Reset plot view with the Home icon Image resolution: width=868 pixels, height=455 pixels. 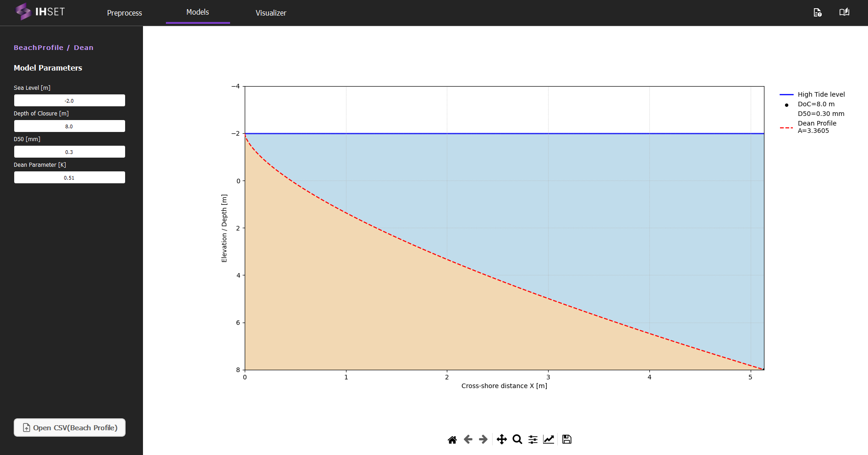tap(452, 439)
